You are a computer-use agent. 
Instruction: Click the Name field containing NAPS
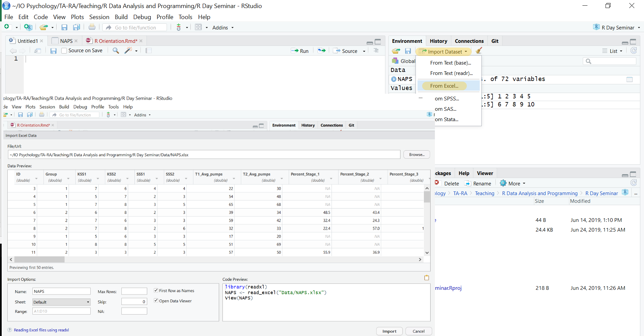click(61, 291)
